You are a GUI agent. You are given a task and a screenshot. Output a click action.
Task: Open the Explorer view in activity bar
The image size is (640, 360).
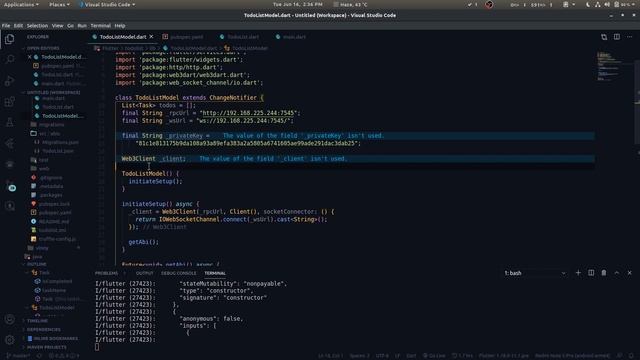[9, 39]
